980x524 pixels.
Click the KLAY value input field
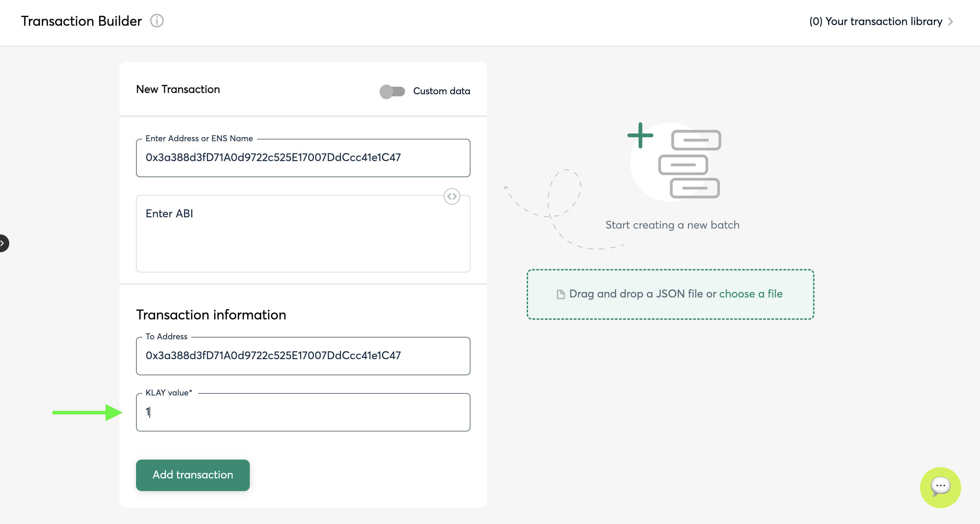303,412
